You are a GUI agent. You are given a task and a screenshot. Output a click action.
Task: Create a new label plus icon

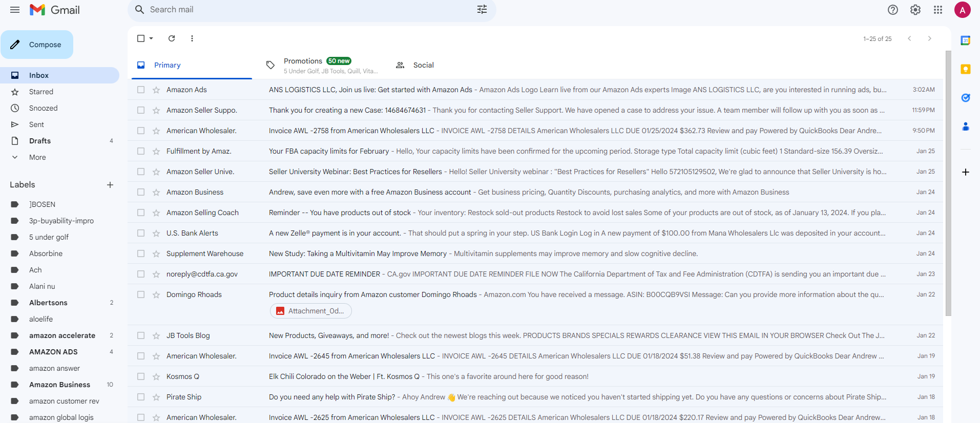pos(110,185)
